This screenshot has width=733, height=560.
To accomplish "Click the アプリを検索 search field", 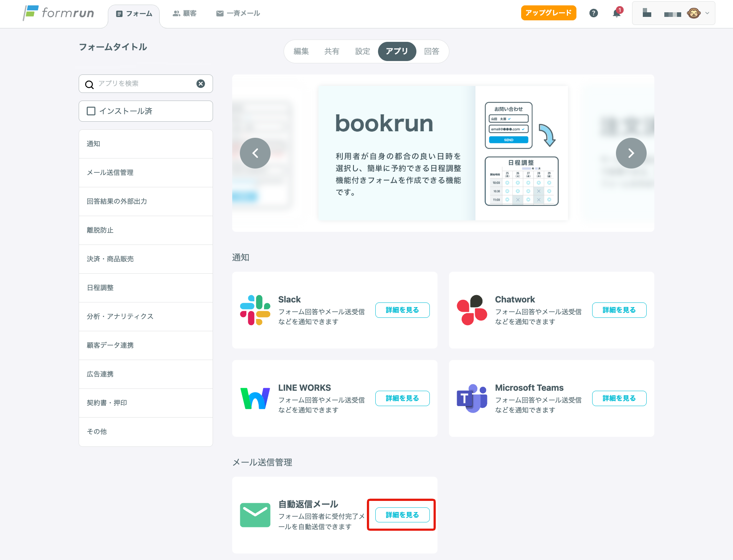I will tap(146, 84).
